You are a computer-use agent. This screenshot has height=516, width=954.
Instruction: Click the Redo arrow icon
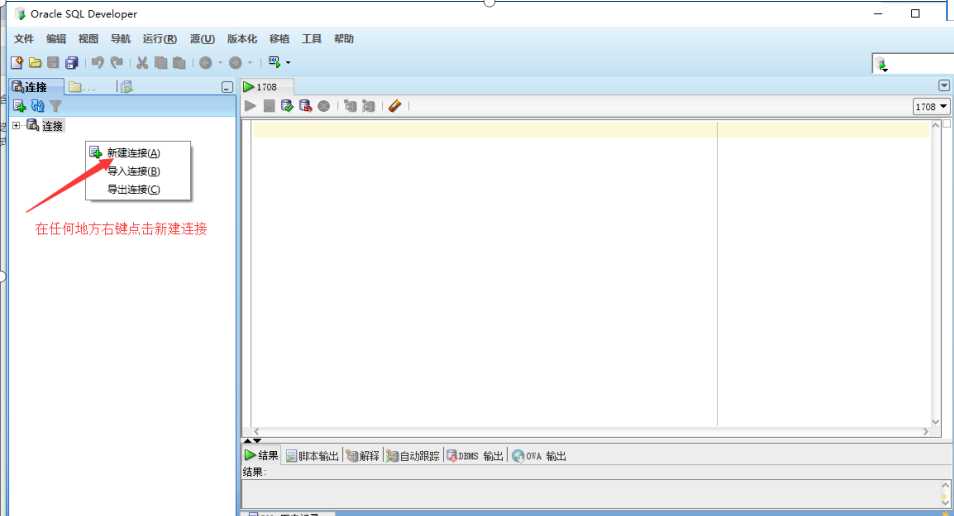117,62
